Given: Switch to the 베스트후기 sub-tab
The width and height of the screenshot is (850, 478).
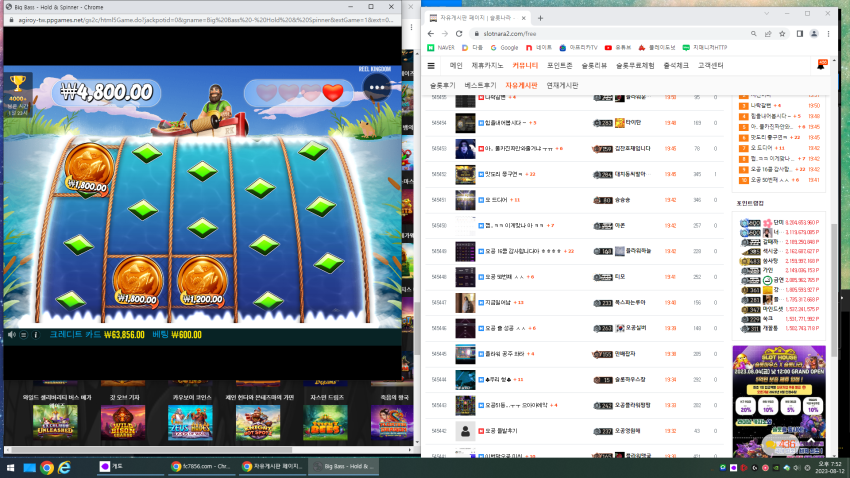Looking at the screenshot, I should (480, 86).
